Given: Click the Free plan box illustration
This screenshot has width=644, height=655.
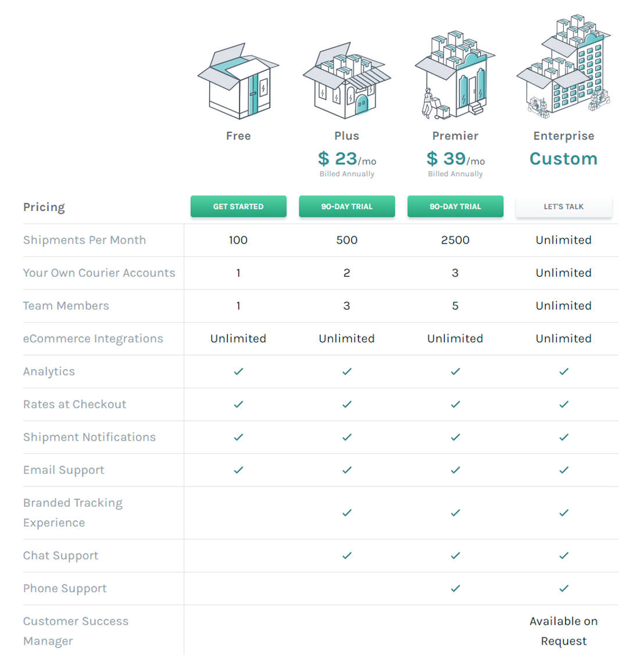Looking at the screenshot, I should (238, 81).
